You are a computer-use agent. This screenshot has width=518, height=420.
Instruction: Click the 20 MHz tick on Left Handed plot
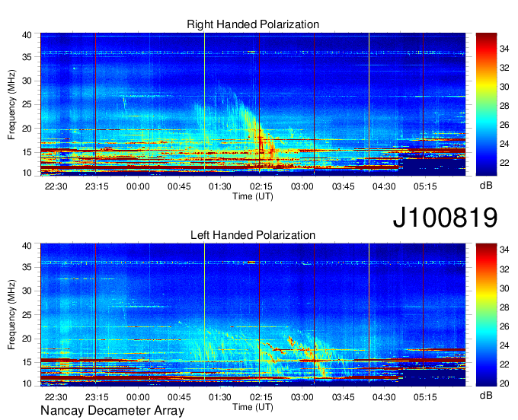27,339
